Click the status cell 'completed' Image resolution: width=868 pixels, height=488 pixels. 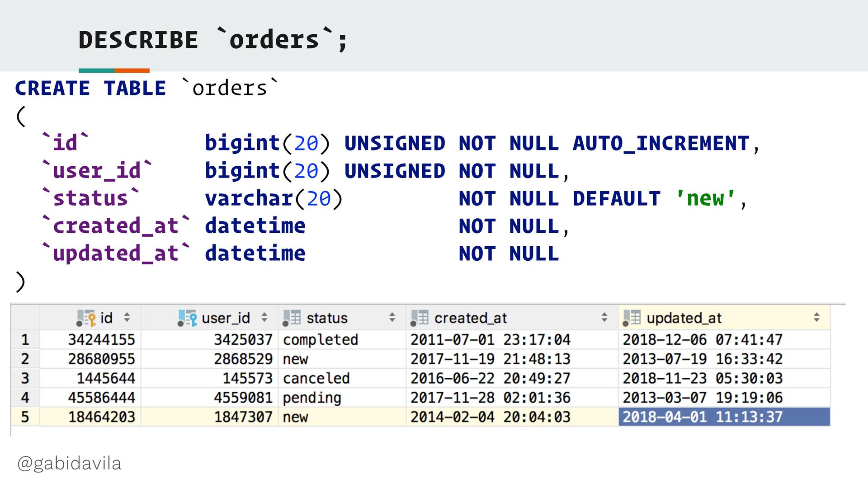(x=342, y=340)
